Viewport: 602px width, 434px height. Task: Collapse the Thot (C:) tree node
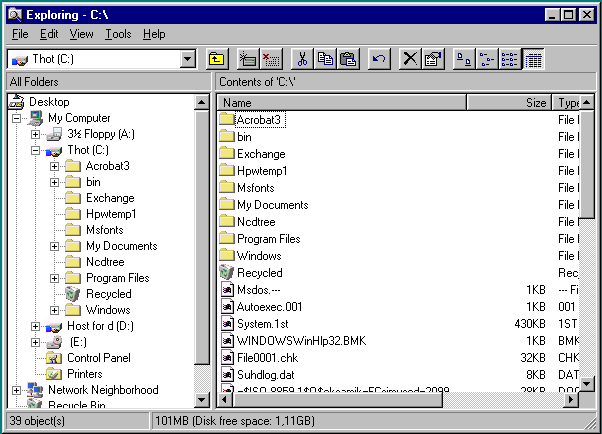point(35,151)
